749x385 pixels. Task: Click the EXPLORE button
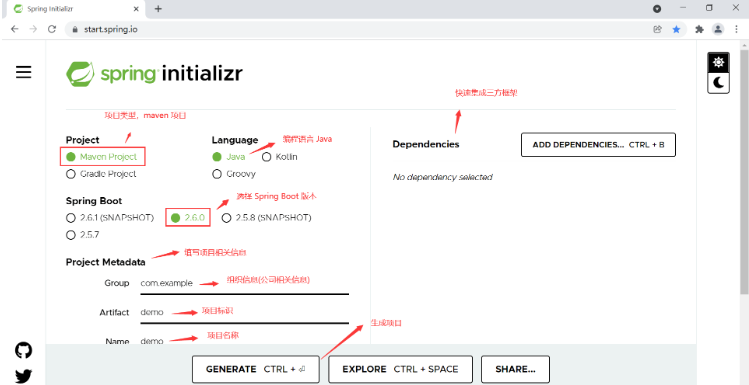coord(400,369)
